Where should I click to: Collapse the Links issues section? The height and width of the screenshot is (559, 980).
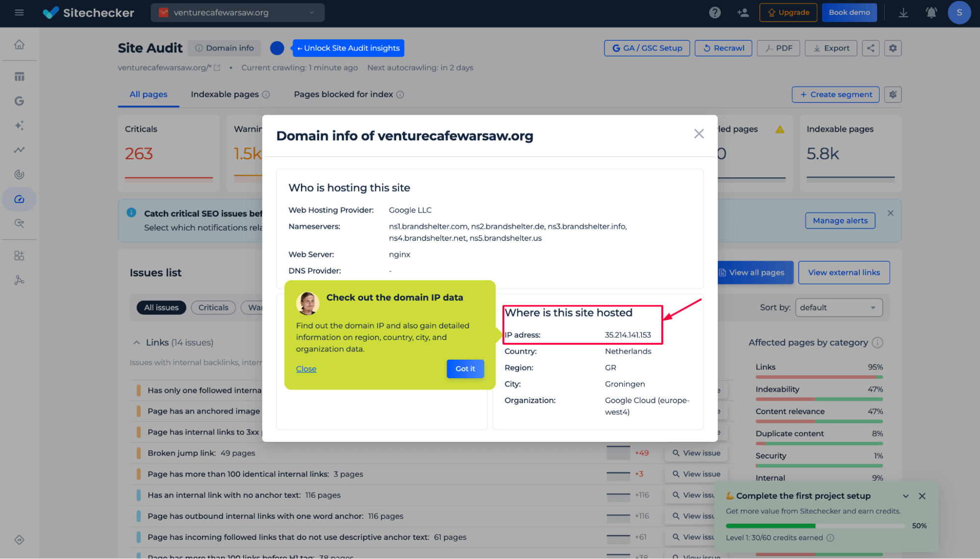(x=136, y=342)
